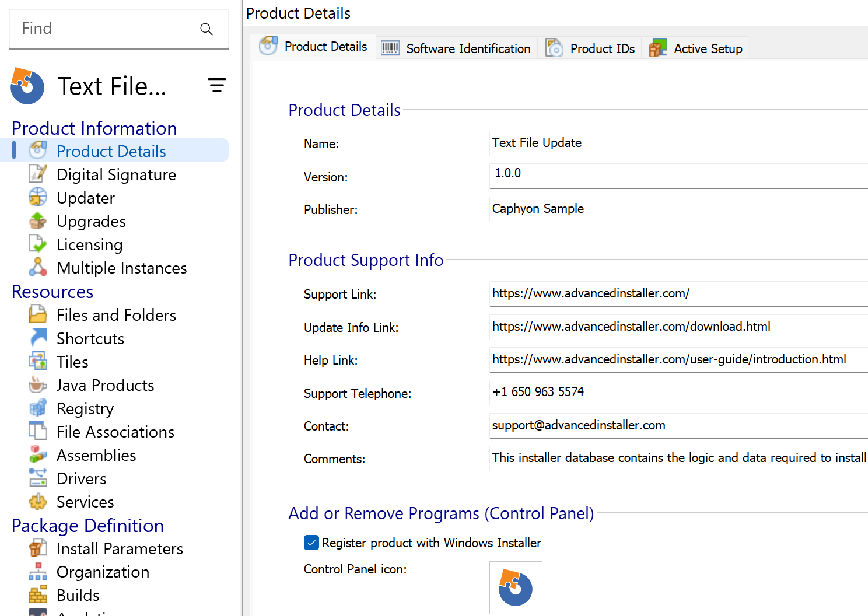
Task: Click the Tiles icon
Action: click(38, 361)
